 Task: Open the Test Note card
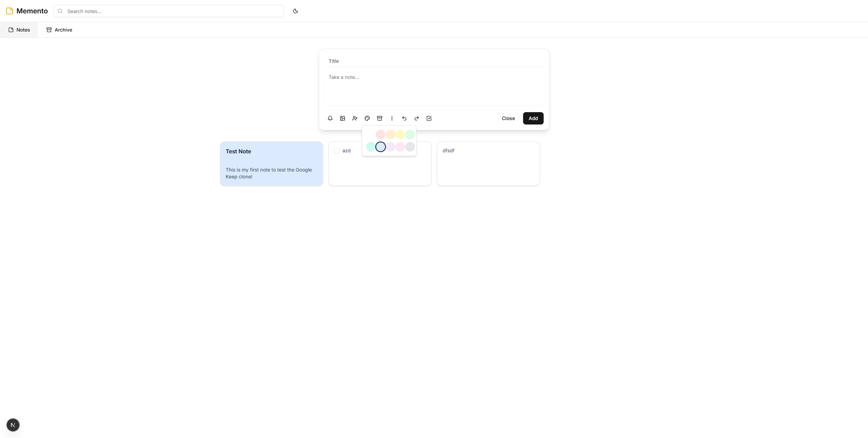pyautogui.click(x=271, y=164)
